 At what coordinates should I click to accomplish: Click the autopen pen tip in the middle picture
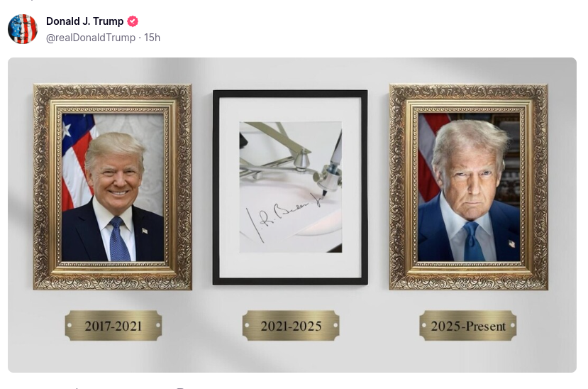click(324, 194)
